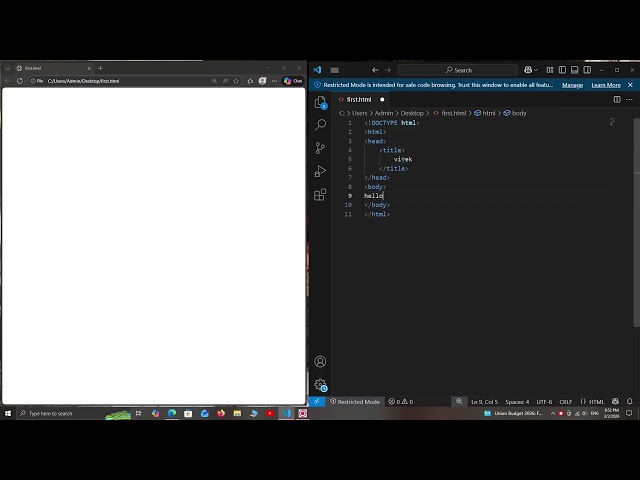Click UTF-8 encoding in status bar
640x480 pixels.
point(544,402)
